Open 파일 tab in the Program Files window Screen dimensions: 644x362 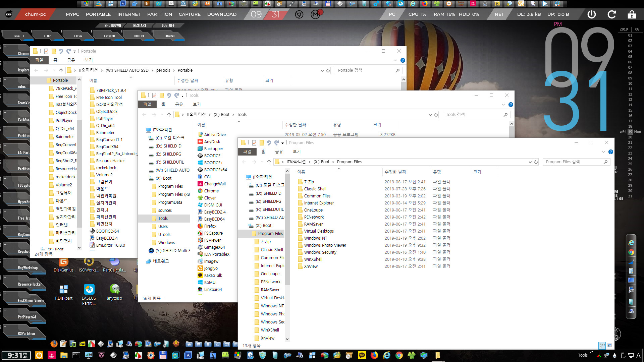pyautogui.click(x=247, y=152)
